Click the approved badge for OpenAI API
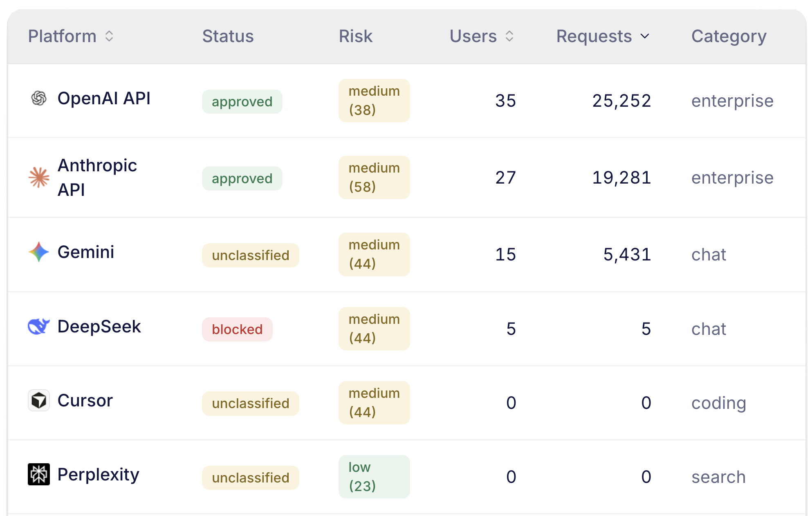Viewport: 812px width, 516px height. click(x=242, y=101)
